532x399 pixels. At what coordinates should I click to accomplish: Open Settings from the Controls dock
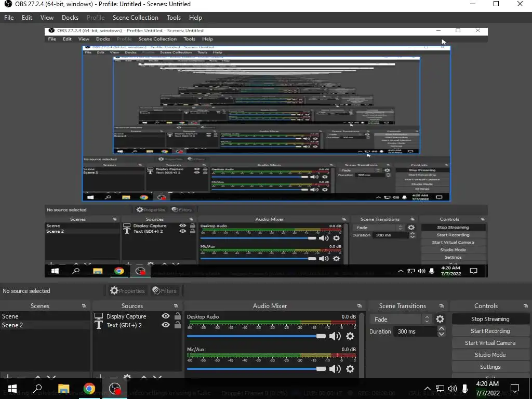pyautogui.click(x=490, y=367)
